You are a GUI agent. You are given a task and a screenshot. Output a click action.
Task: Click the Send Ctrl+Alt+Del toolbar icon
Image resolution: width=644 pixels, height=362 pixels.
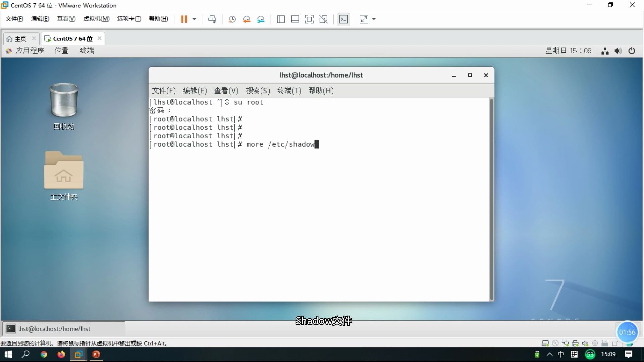coord(212,19)
